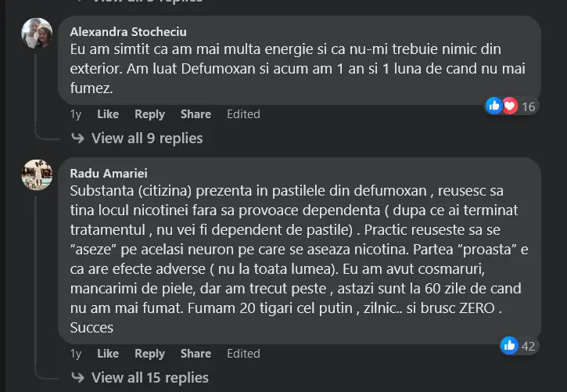Viewport: 567px width, 392px height.
Task: Show the 42 reactions count on Radu's comment
Action: 528,346
